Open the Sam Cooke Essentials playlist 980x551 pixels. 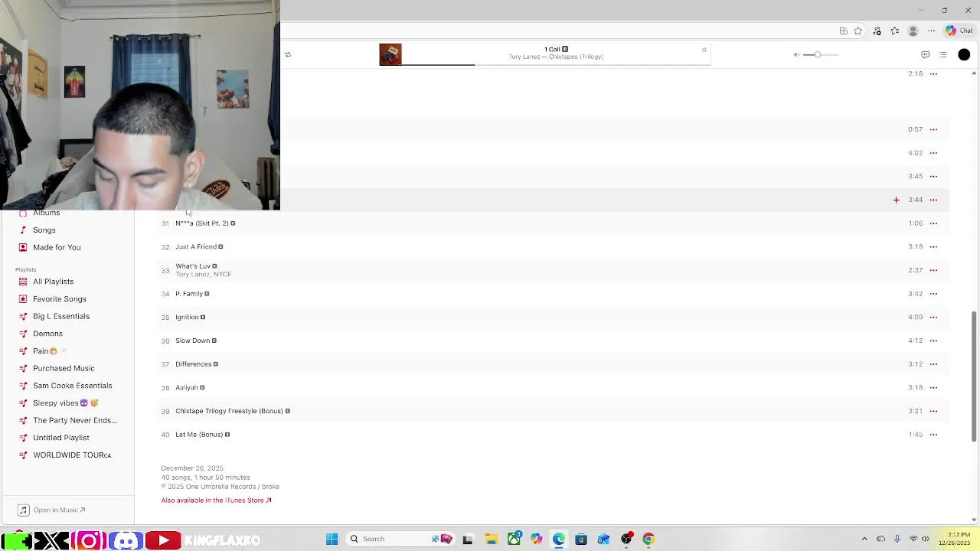click(x=72, y=386)
